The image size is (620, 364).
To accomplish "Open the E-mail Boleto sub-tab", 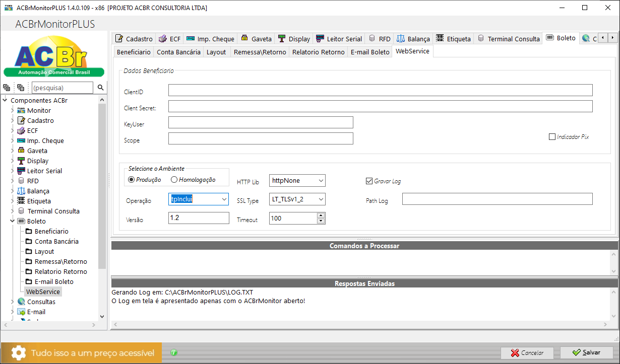I will tap(370, 52).
